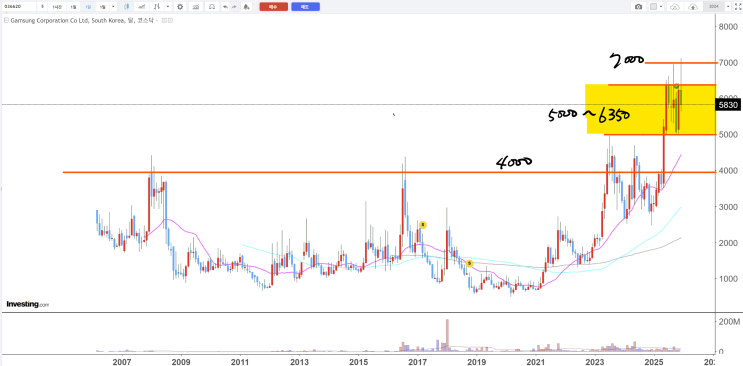The width and height of the screenshot is (743, 366).
Task: Open chart settings via the gear icon
Action: [180, 7]
